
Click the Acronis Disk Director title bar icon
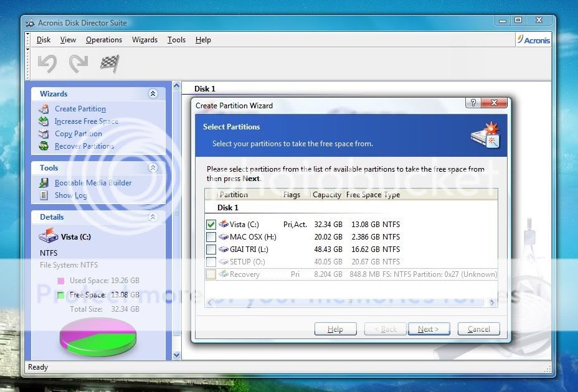(31, 23)
